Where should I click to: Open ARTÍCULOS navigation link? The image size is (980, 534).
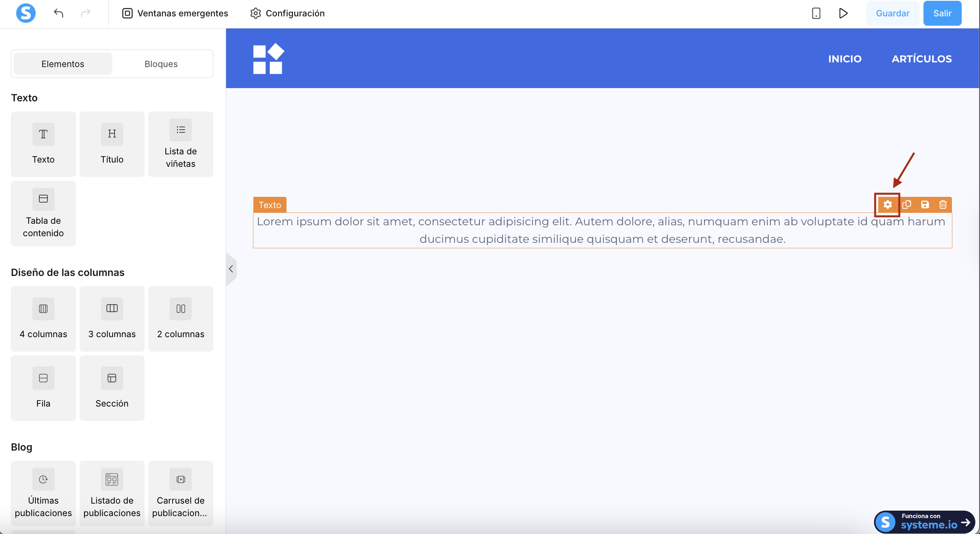click(x=921, y=59)
